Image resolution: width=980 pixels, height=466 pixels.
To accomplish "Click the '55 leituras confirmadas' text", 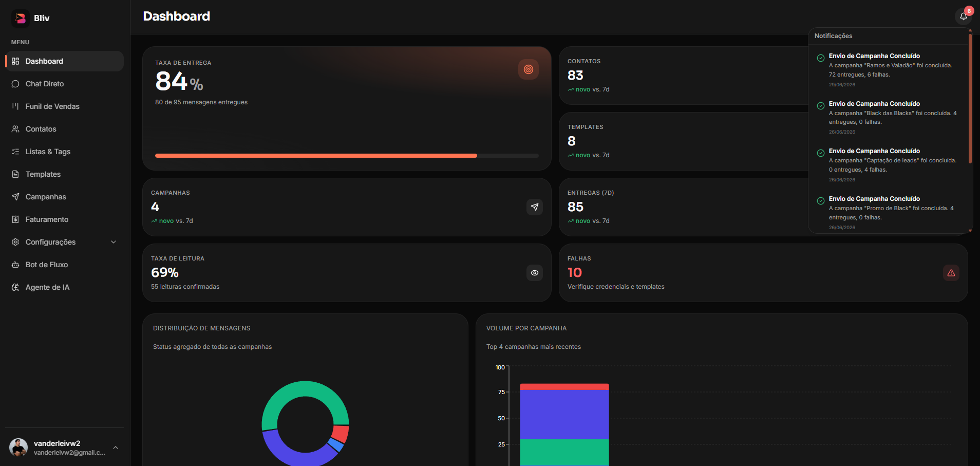I will 185,287.
